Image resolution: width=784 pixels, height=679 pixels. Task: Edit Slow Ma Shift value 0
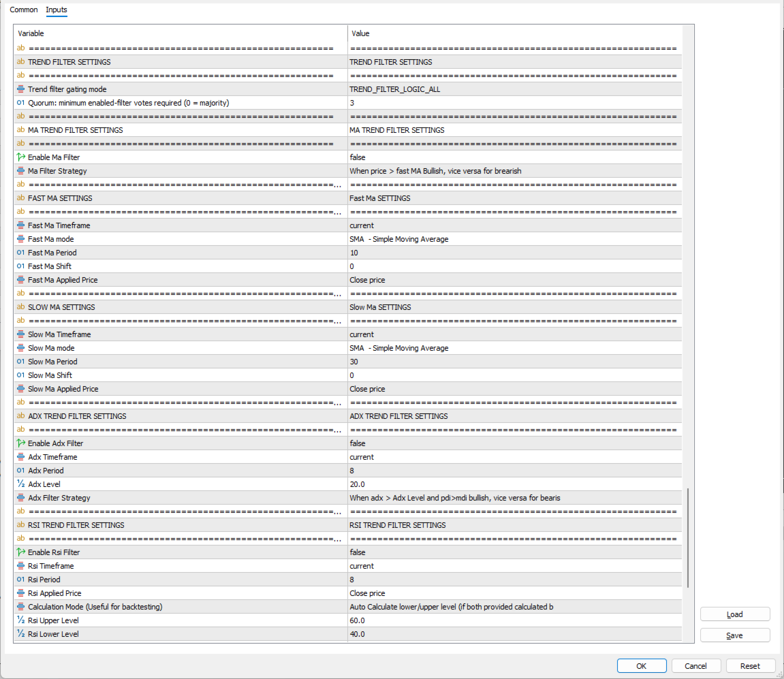[514, 375]
